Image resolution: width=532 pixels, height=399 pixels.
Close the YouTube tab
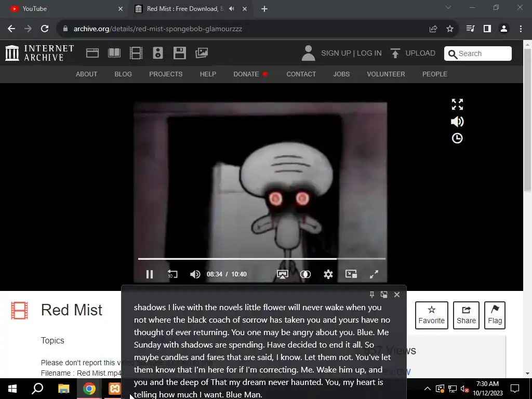pyautogui.click(x=121, y=9)
